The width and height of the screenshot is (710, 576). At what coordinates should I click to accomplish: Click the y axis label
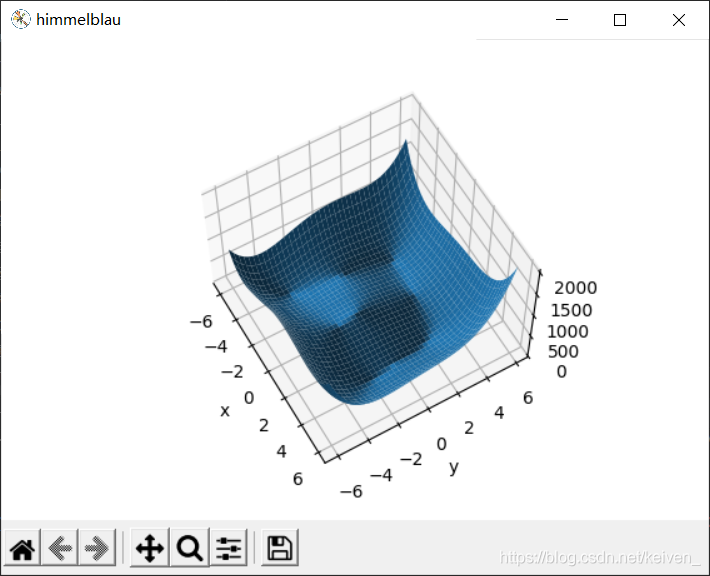pyautogui.click(x=454, y=467)
